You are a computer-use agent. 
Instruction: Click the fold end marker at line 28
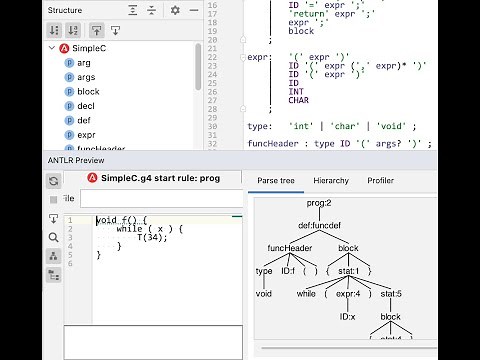point(243,109)
